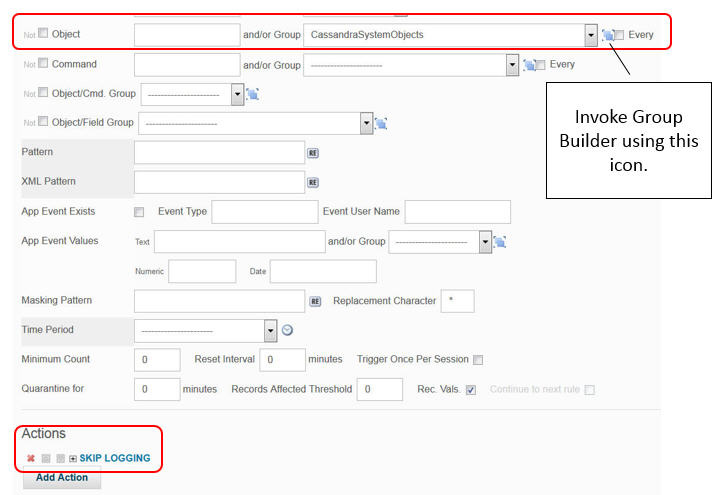
Task: Click the Command text input field
Action: tap(187, 65)
